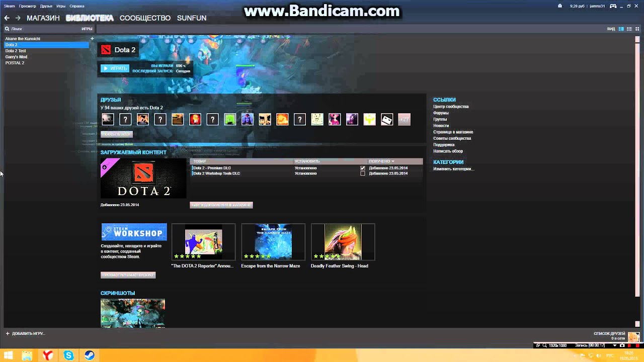Open File Explorer from taskbar
The height and width of the screenshot is (362, 644).
(x=27, y=355)
